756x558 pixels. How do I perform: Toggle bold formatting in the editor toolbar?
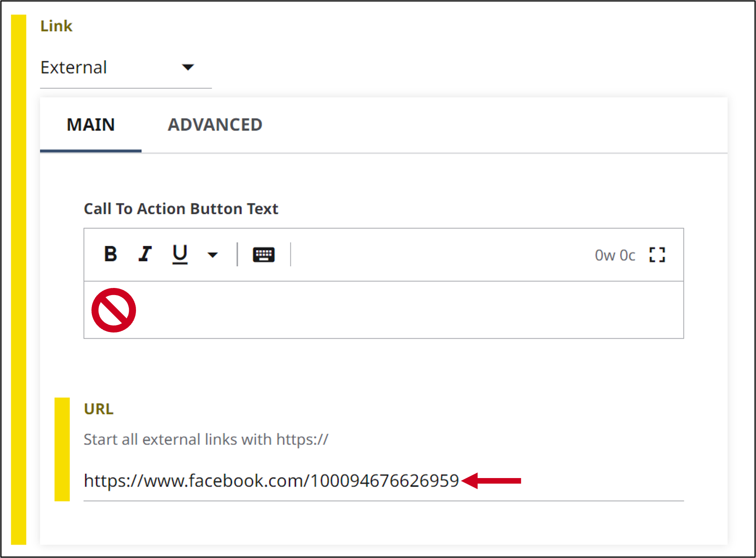point(110,254)
